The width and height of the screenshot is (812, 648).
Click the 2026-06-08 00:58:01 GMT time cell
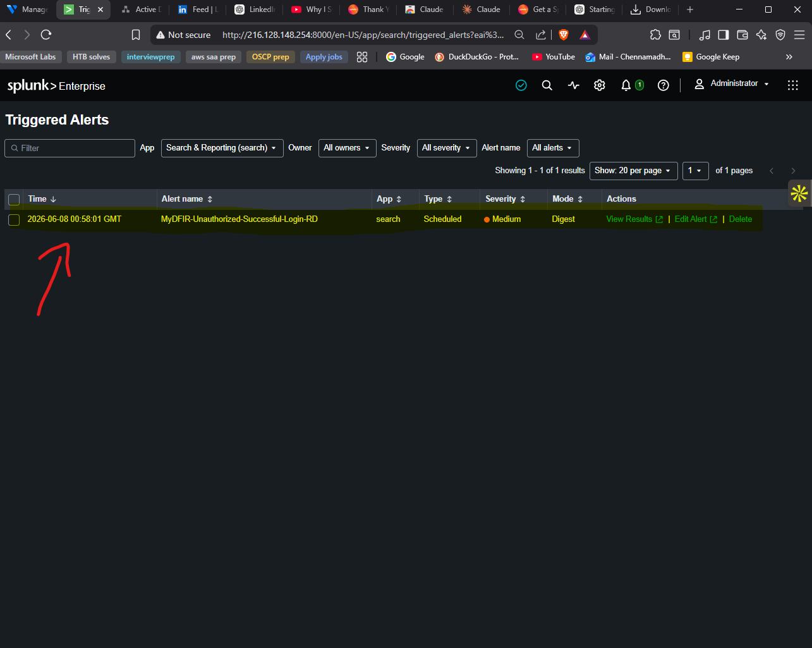point(75,219)
